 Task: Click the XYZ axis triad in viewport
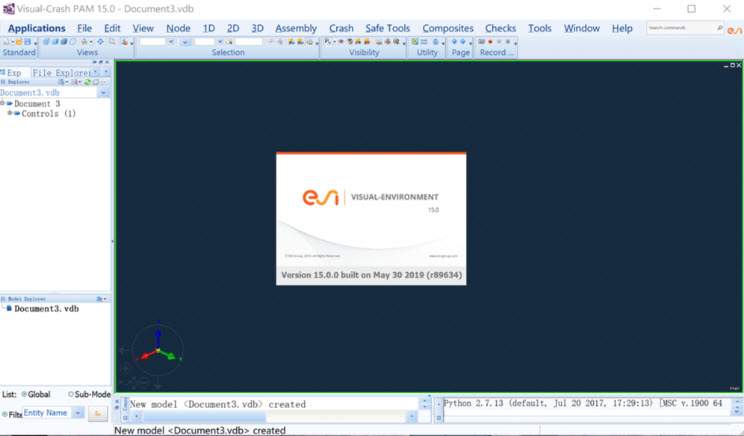pyautogui.click(x=153, y=352)
